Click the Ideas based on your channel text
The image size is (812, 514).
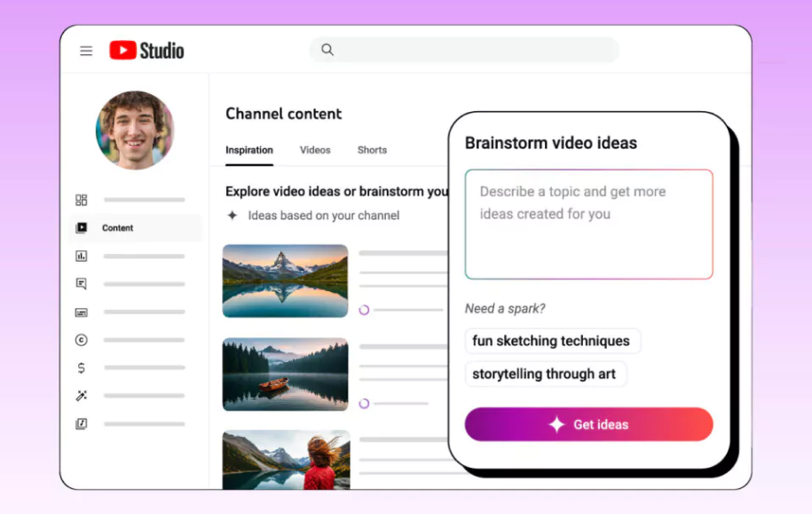(324, 216)
